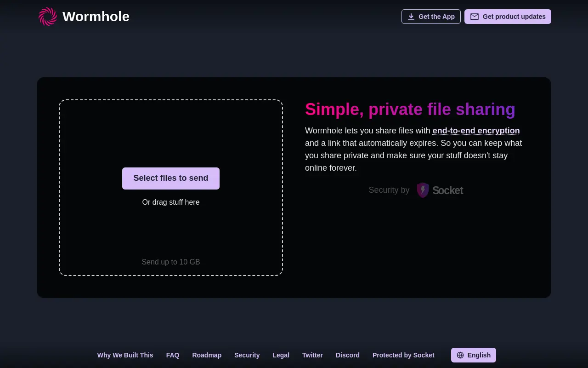588x368 pixels.
Task: Click the Wormhole spiral logo icon
Action: tap(48, 17)
